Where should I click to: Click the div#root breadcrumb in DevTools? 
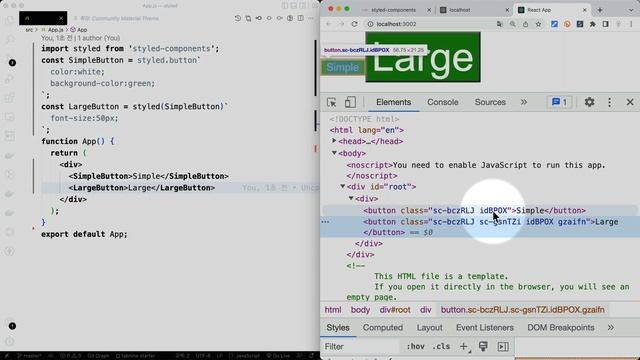[395, 310]
